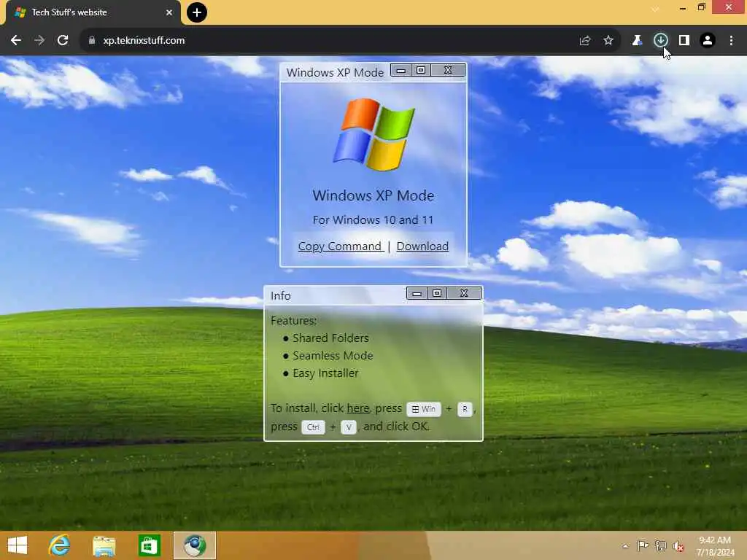Minimize the Windows XP Mode panel
The width and height of the screenshot is (747, 560).
[x=401, y=71]
